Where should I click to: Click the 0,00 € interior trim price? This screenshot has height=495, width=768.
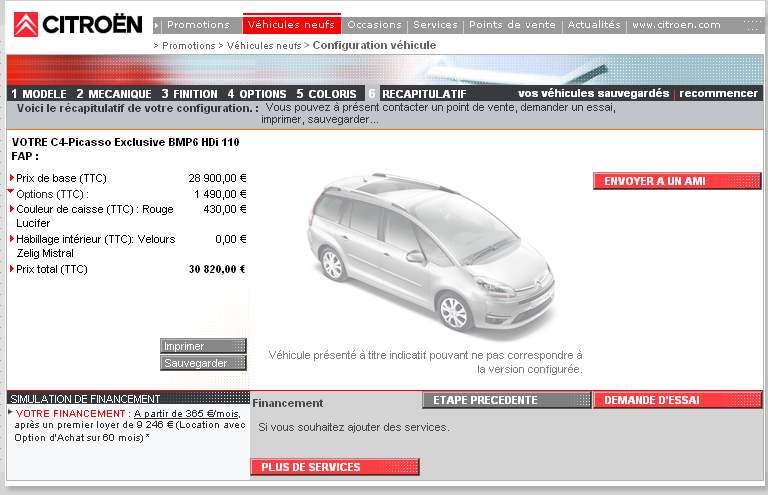point(231,239)
